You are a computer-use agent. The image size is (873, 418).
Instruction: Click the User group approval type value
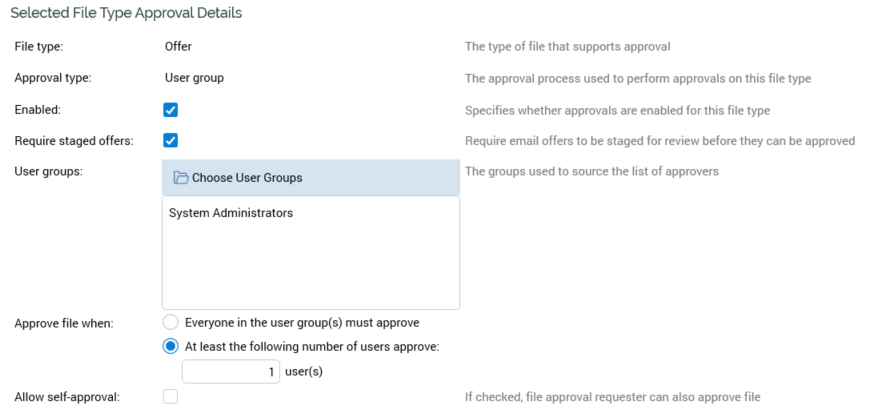pyautogui.click(x=194, y=77)
